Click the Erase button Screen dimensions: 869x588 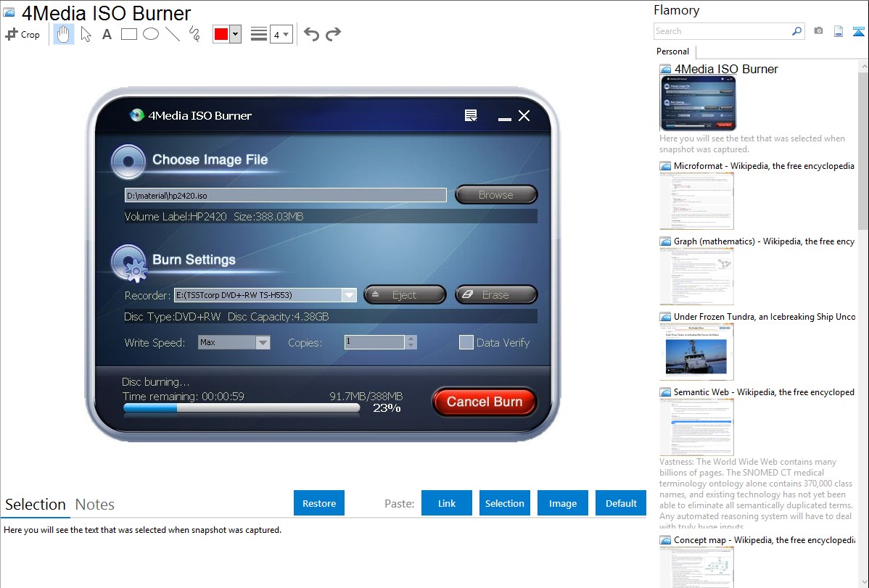click(x=496, y=295)
